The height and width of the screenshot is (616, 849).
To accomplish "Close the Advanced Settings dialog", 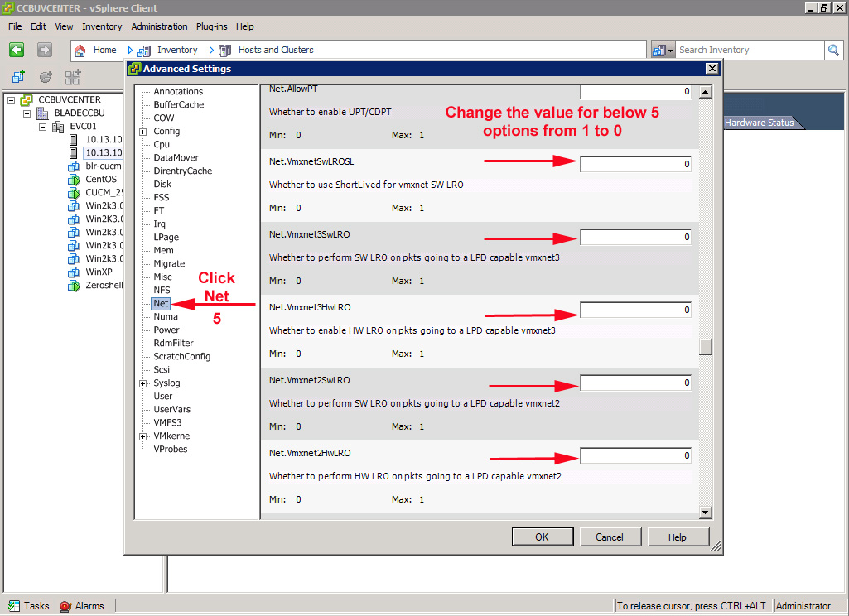I will coord(712,69).
